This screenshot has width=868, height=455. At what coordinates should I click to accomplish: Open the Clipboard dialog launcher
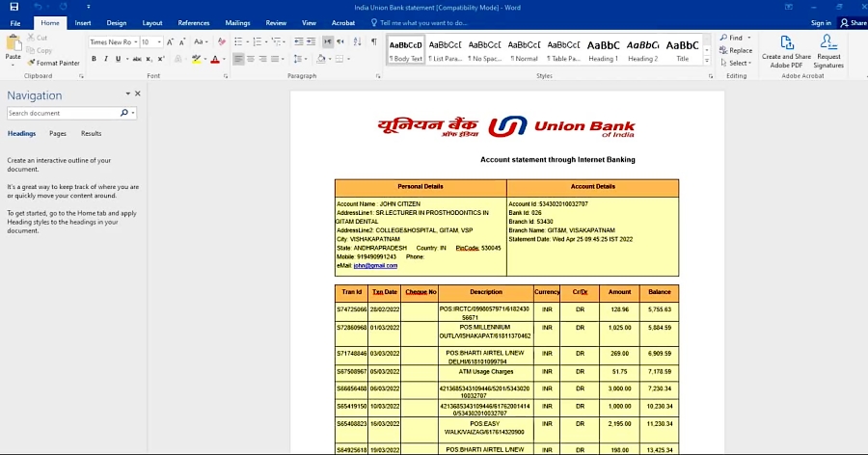pos(81,76)
